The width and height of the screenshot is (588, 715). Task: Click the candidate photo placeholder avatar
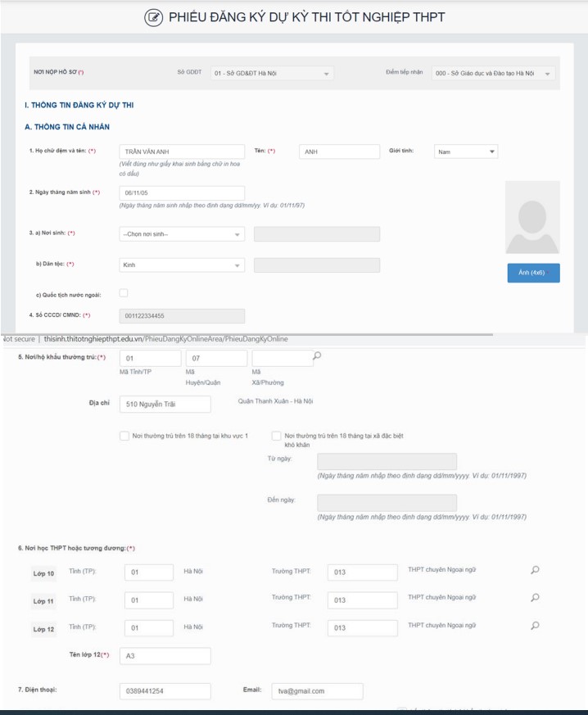[x=532, y=218]
